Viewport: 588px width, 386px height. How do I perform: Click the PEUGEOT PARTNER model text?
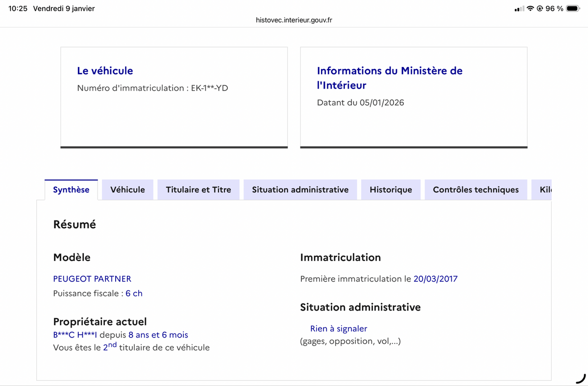coord(92,279)
